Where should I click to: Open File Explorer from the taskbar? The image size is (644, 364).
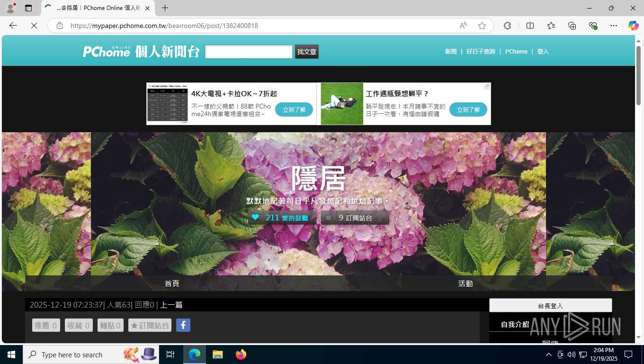[217, 355]
